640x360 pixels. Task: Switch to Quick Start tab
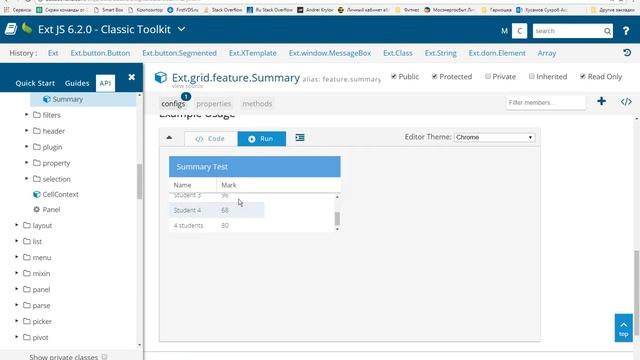(x=35, y=83)
